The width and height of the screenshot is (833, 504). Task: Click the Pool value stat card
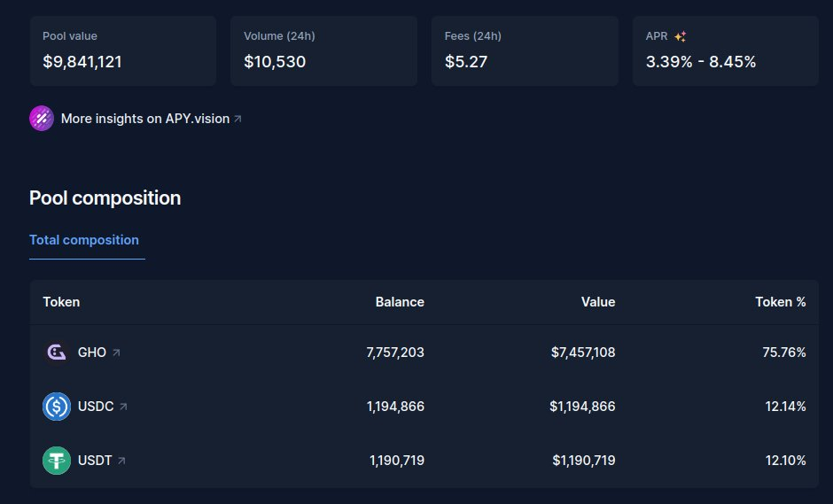[122, 50]
